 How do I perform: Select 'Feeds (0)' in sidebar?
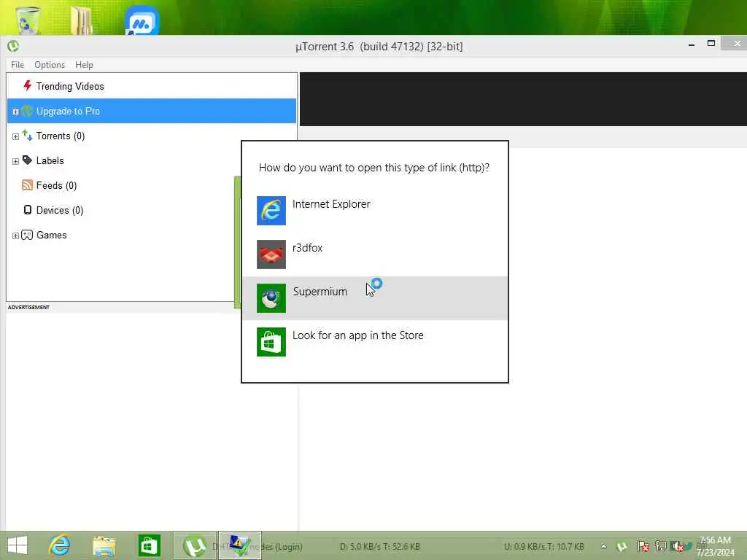tap(152, 185)
